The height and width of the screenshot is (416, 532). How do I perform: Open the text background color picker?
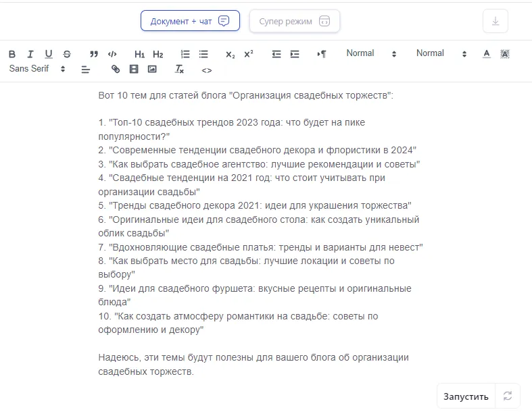coord(505,53)
